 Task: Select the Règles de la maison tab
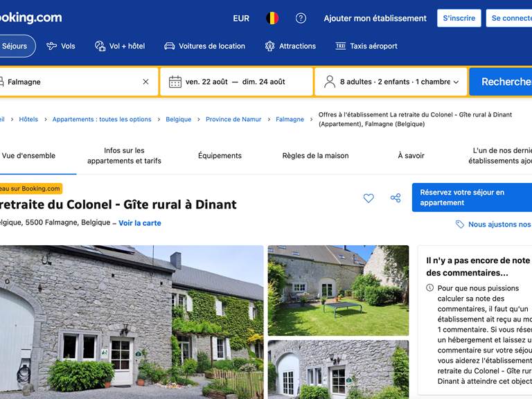(x=316, y=156)
